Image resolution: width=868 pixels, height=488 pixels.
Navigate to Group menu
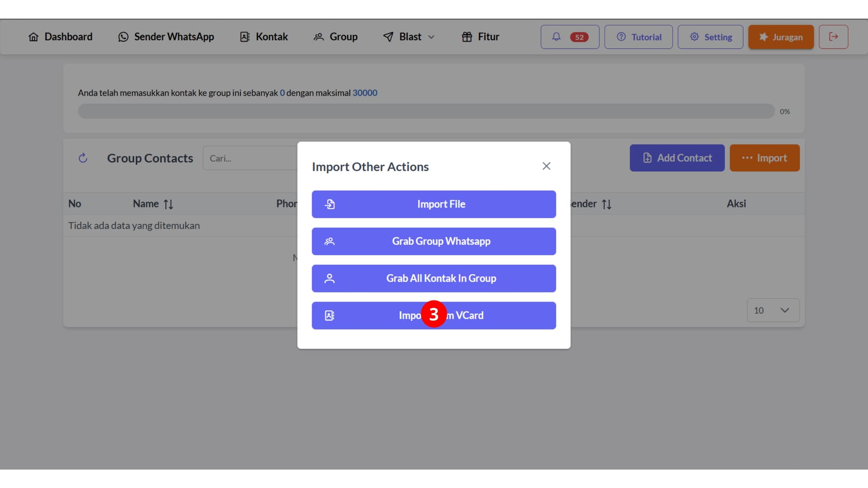(335, 37)
